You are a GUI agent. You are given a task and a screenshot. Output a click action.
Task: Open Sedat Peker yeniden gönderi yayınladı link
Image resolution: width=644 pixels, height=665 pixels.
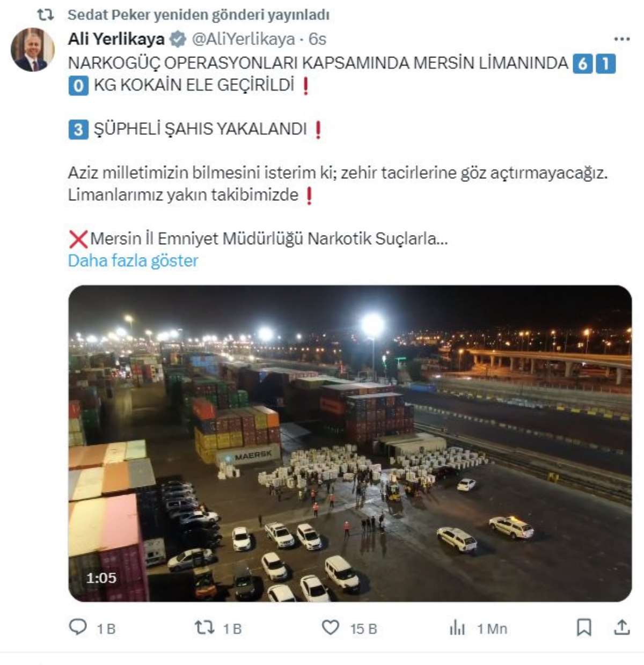[199, 15]
